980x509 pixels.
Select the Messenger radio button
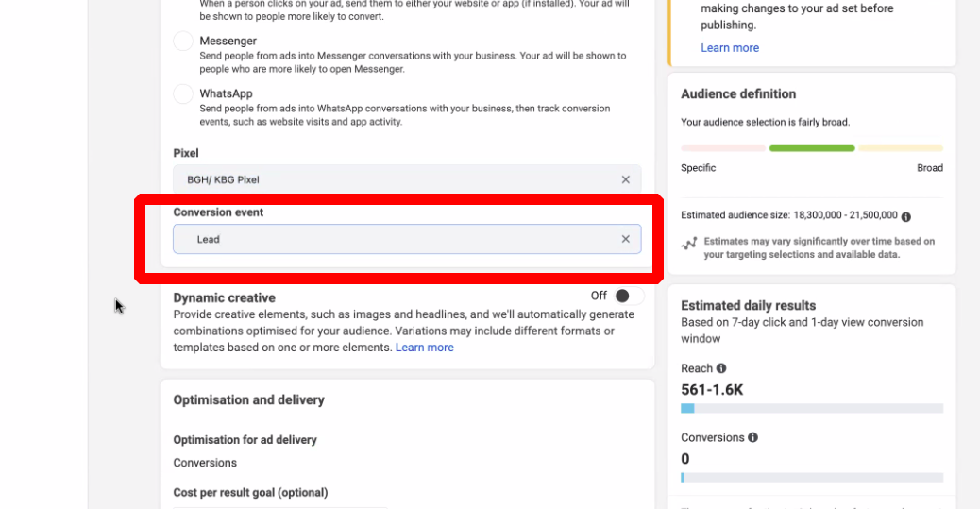pyautogui.click(x=183, y=42)
